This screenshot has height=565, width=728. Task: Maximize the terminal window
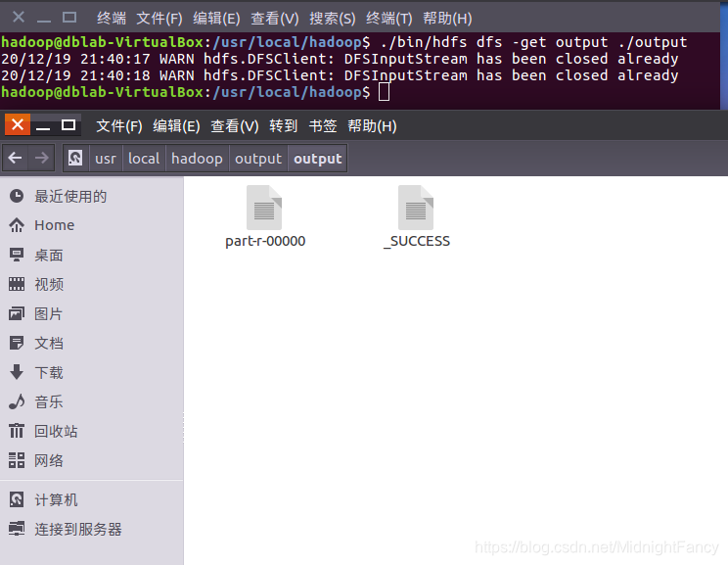69,18
